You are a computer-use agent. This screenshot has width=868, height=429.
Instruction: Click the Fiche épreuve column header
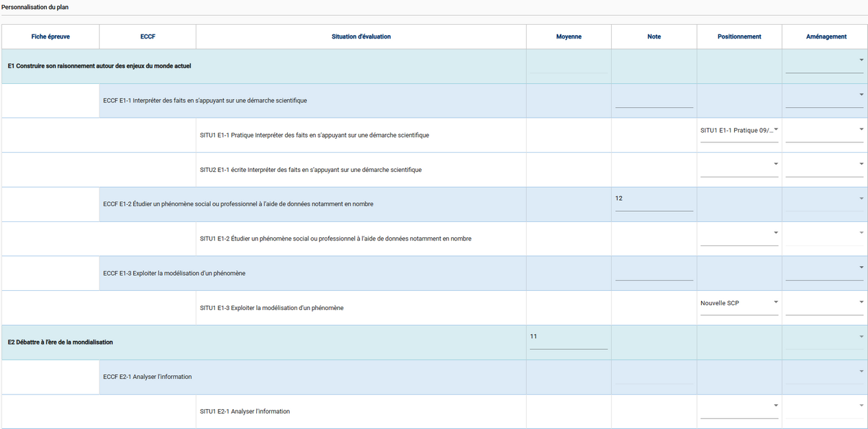50,36
